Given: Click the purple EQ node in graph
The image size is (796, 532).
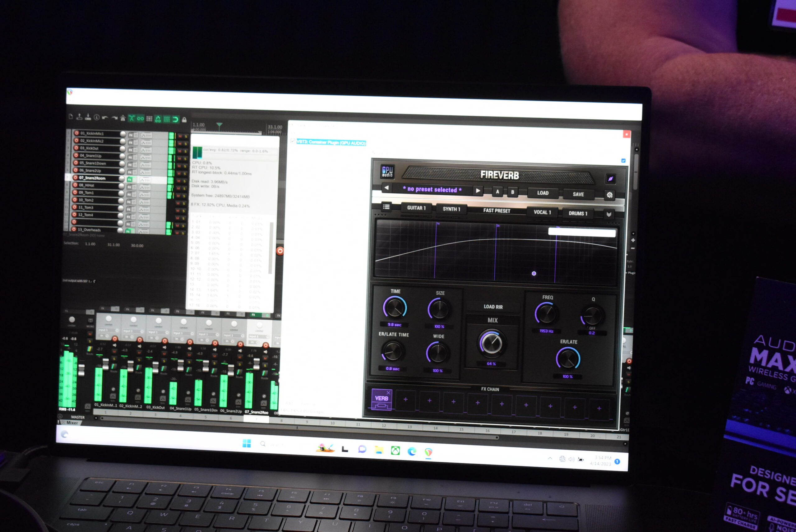Looking at the screenshot, I should point(534,274).
